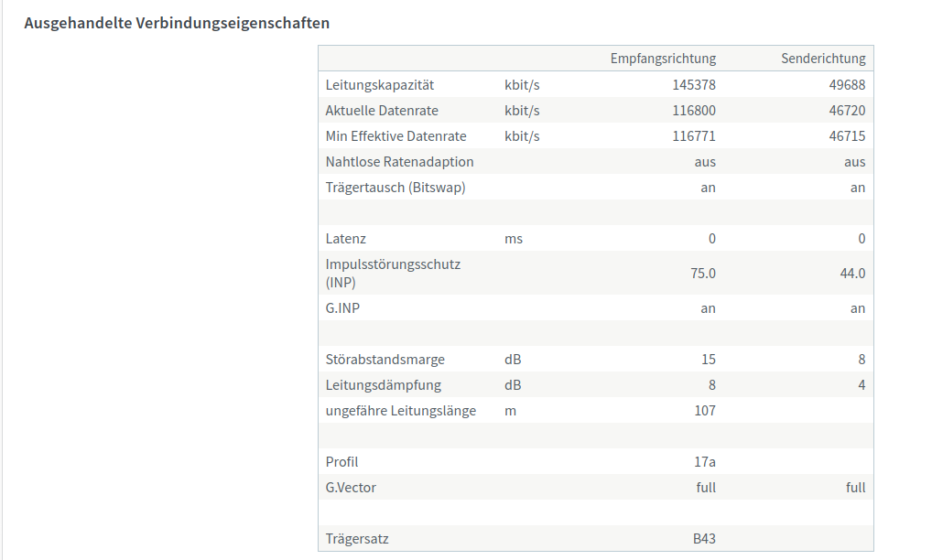Click the 75.0 INP downstream value
This screenshot has height=560, width=932.
point(702,274)
